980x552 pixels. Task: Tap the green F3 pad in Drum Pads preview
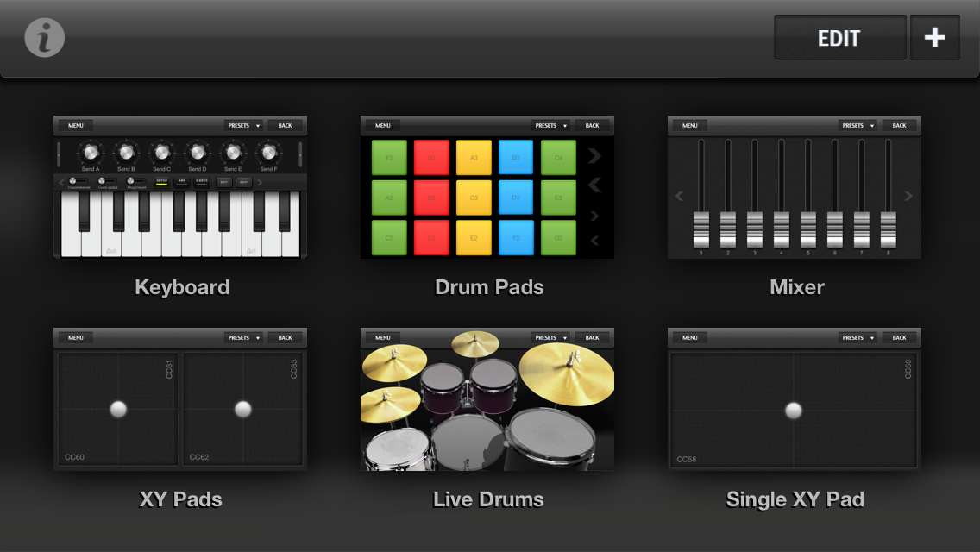click(389, 157)
